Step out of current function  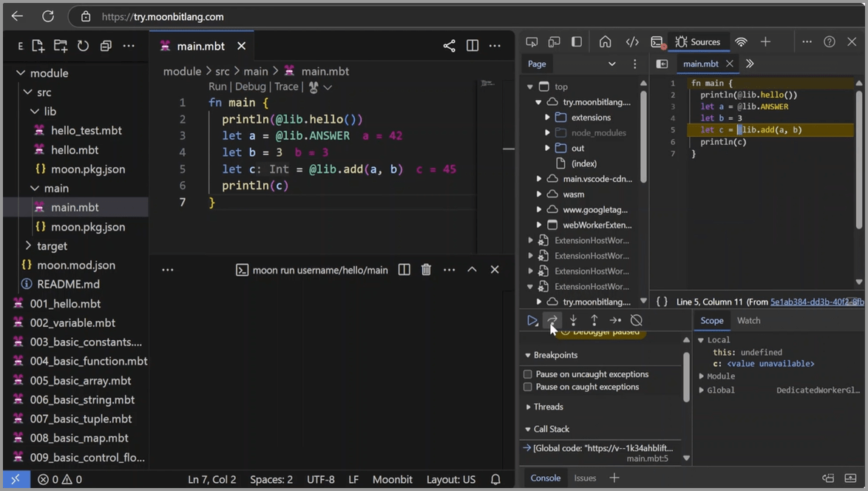[594, 320]
